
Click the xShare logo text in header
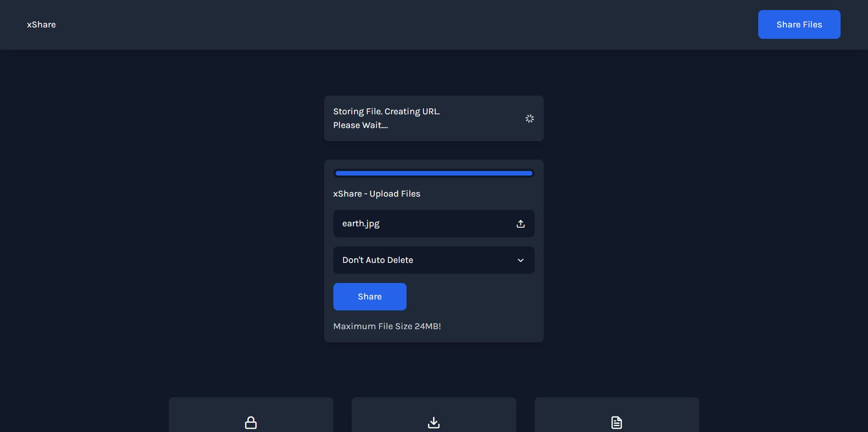pyautogui.click(x=41, y=25)
